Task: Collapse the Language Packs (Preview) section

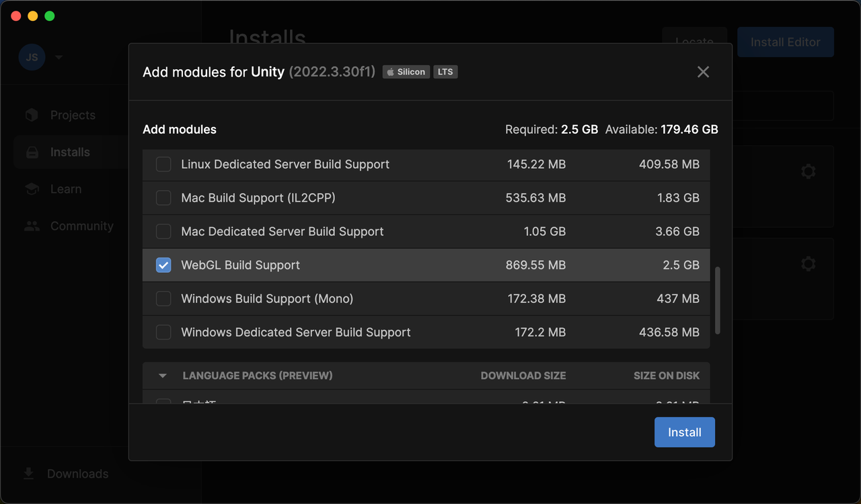Action: click(x=162, y=376)
